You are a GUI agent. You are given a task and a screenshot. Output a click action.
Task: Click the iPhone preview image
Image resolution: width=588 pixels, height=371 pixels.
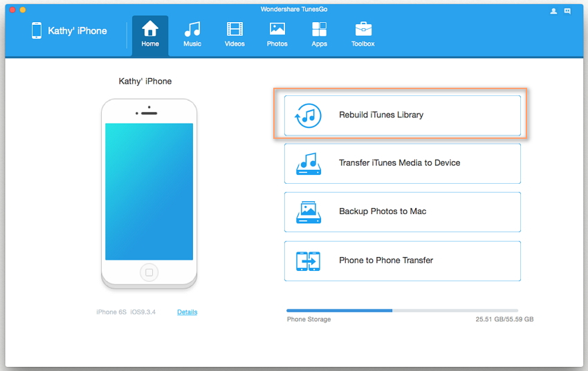[x=149, y=192]
